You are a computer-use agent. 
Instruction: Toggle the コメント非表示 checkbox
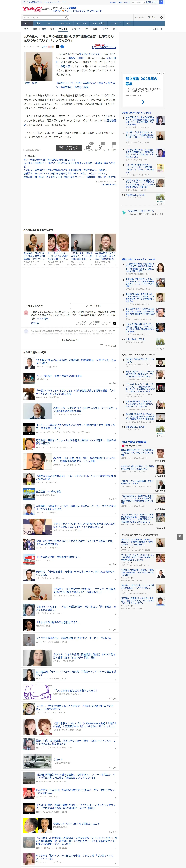click(x=102, y=346)
